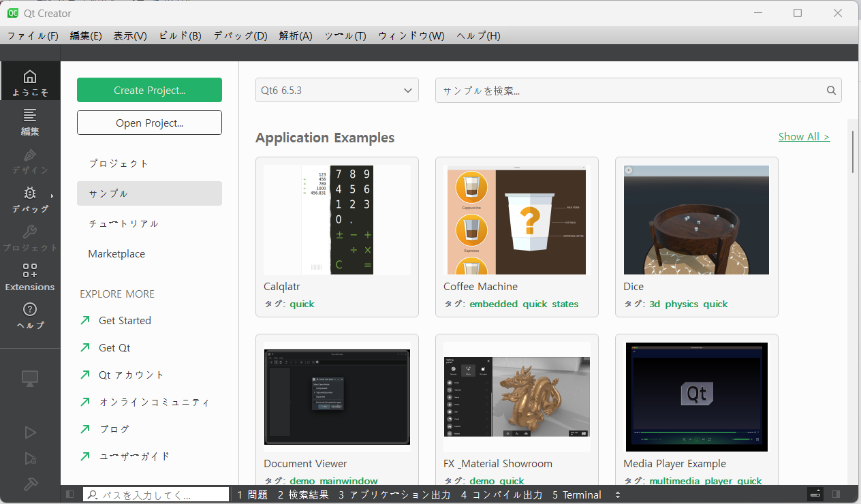861x504 pixels.
Task: Open the ツール(T) menu
Action: click(345, 36)
